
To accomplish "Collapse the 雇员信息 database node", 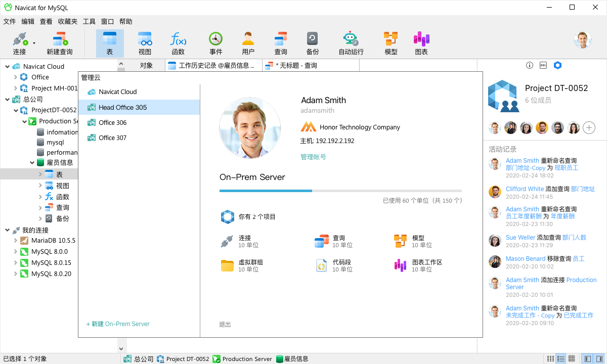I will pos(32,163).
